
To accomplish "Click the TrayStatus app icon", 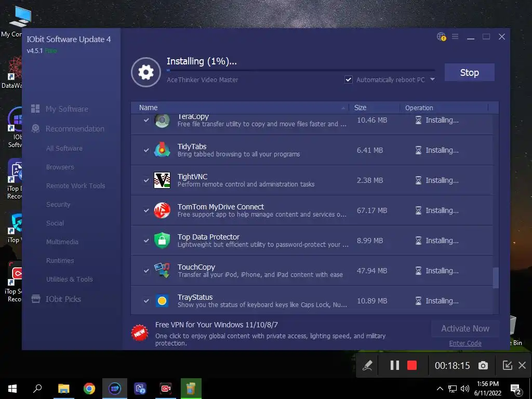I will (x=162, y=301).
